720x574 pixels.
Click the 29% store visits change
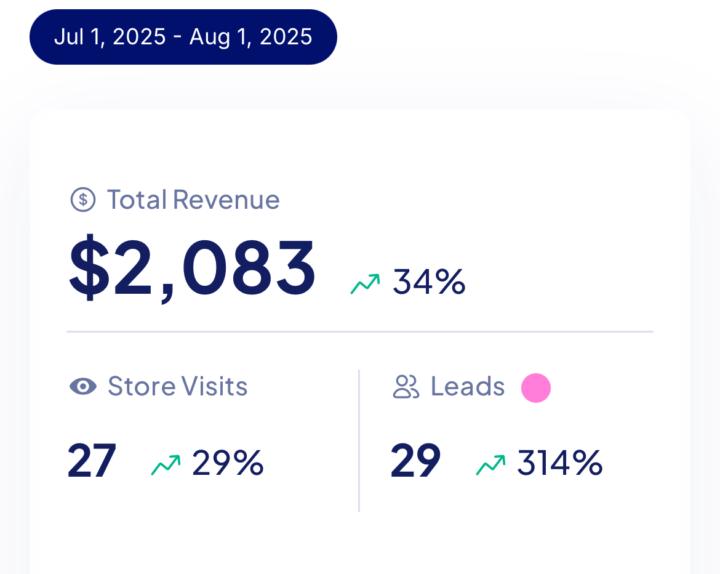[228, 462]
